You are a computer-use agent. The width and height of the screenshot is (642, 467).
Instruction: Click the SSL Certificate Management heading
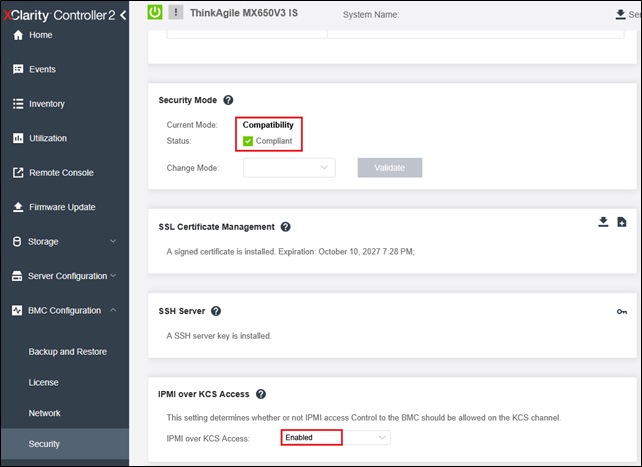[x=217, y=227]
